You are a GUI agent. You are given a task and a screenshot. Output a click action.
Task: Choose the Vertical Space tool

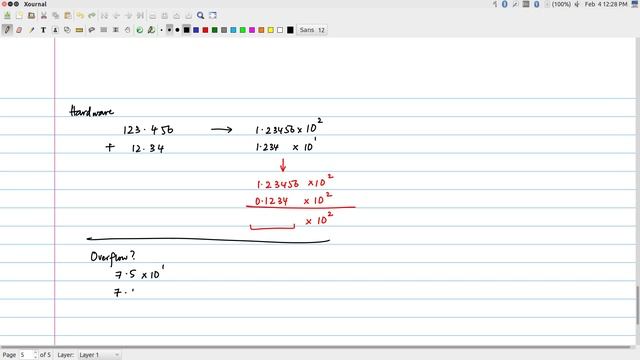[x=116, y=30]
